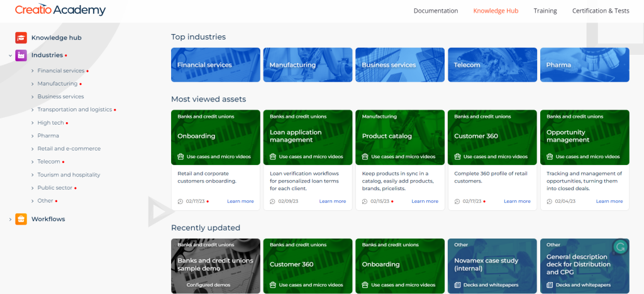This screenshot has width=644, height=294.
Task: Click Learn more on Loan application management
Action: (x=333, y=201)
